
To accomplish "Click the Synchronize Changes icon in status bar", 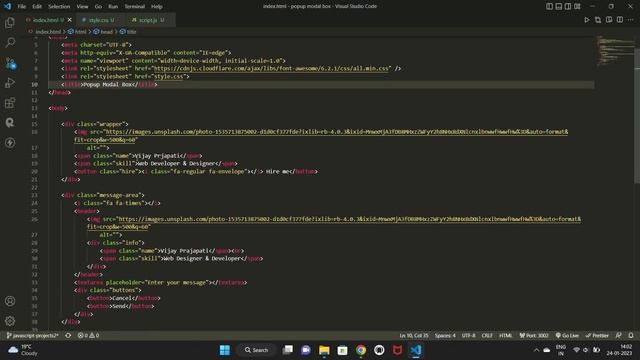I will pos(68,336).
